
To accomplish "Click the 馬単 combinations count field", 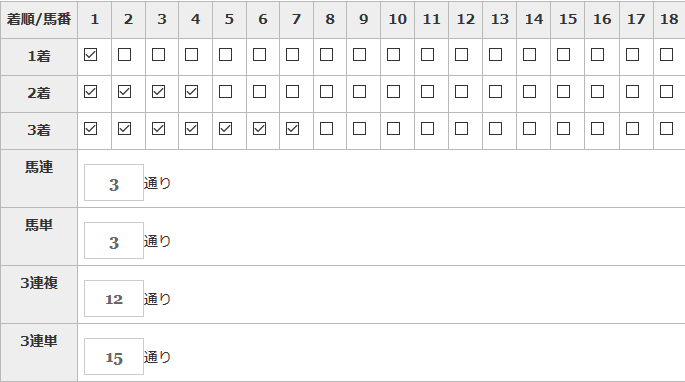I will pyautogui.click(x=114, y=240).
